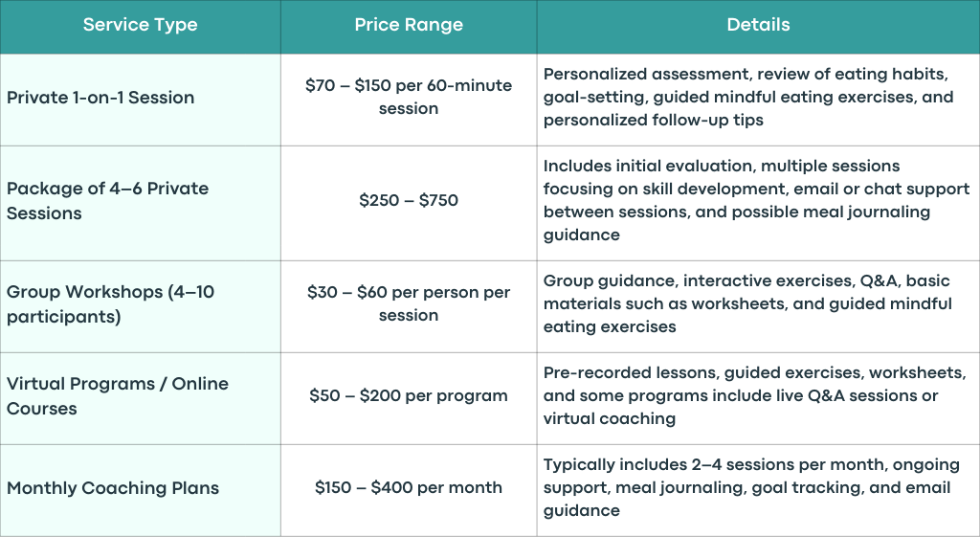Select the Package of 4–6 Private Sessions cell
Image resolution: width=980 pixels, height=537 pixels.
pyautogui.click(x=140, y=203)
